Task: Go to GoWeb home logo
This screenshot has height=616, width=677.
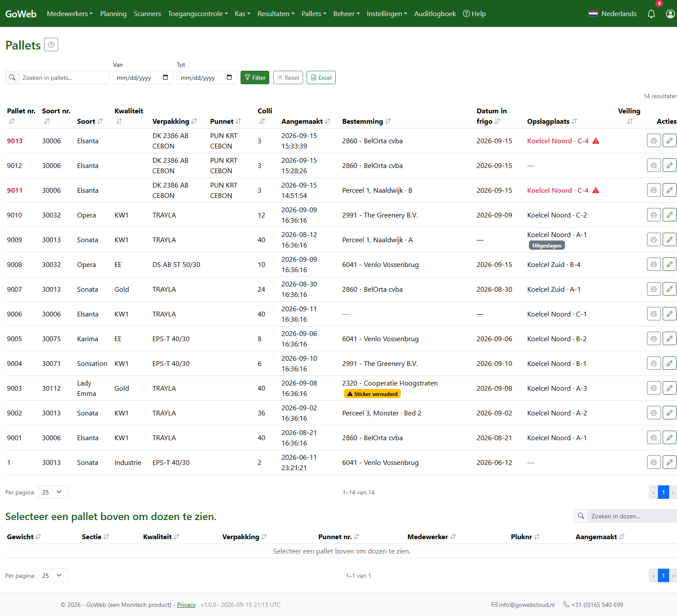Action: tap(21, 14)
